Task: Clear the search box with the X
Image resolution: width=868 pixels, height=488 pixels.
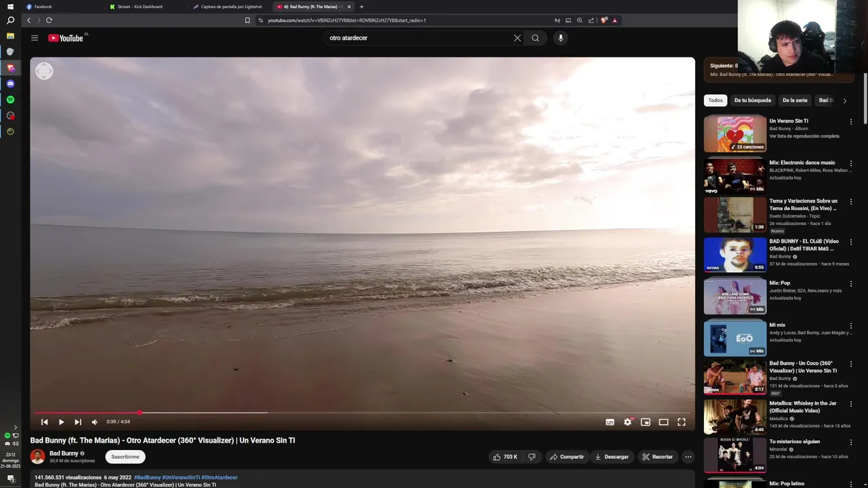Action: point(517,38)
